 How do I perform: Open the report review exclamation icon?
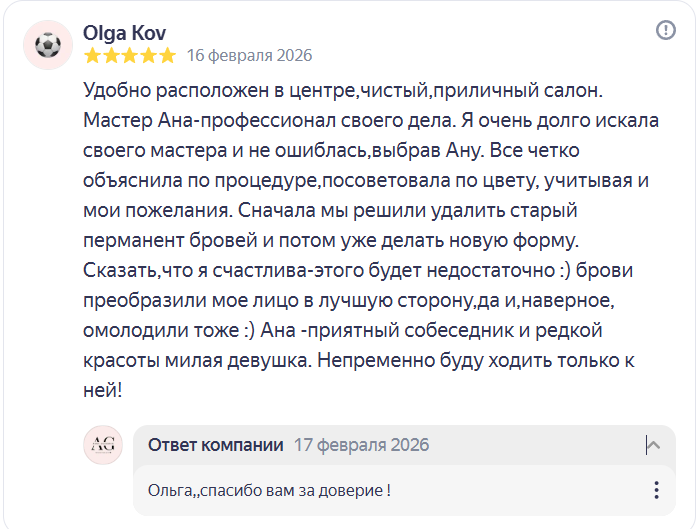coord(666,30)
